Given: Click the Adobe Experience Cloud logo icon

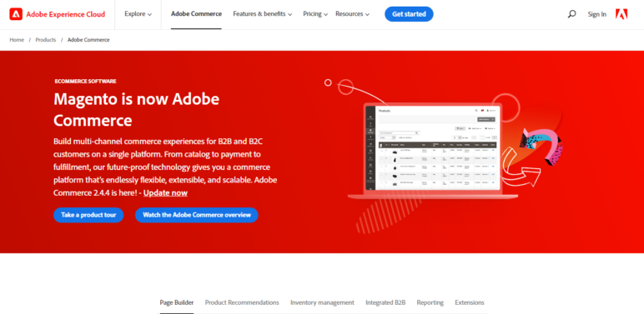Looking at the screenshot, I should point(16,14).
